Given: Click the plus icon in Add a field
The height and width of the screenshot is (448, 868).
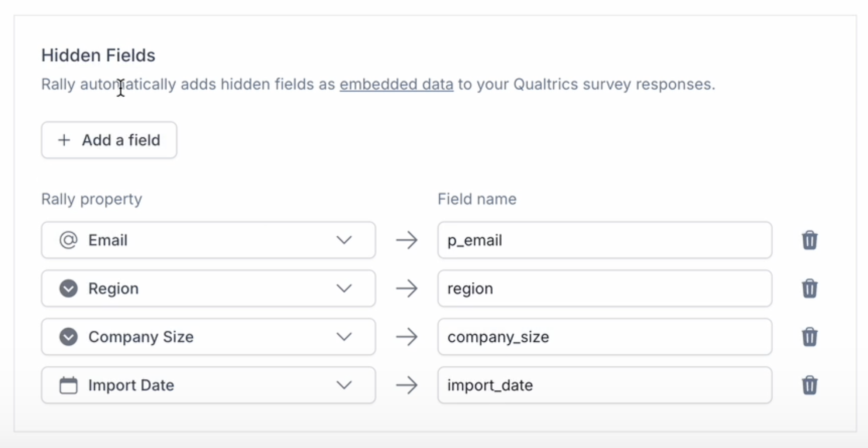Looking at the screenshot, I should click(64, 140).
